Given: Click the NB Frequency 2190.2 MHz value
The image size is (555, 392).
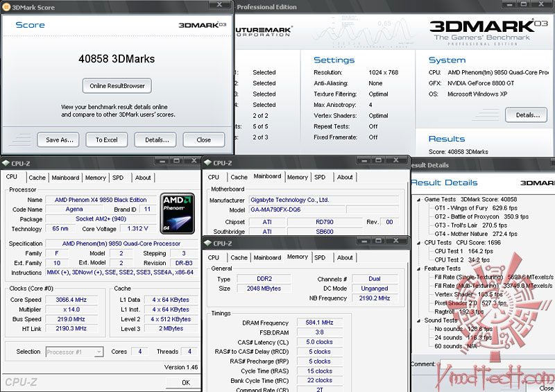Looking at the screenshot, I should tap(375, 298).
